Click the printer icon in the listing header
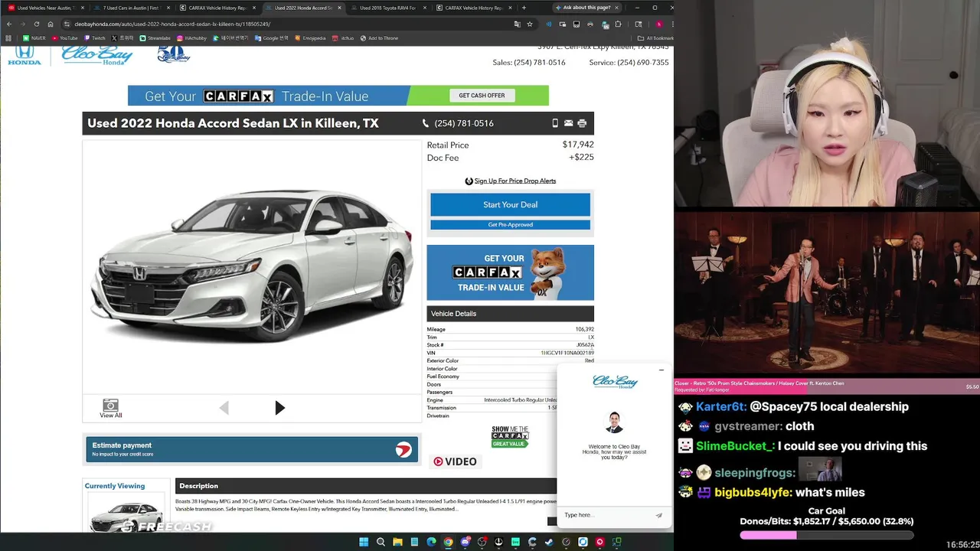This screenshot has height=551, width=980. pos(582,123)
